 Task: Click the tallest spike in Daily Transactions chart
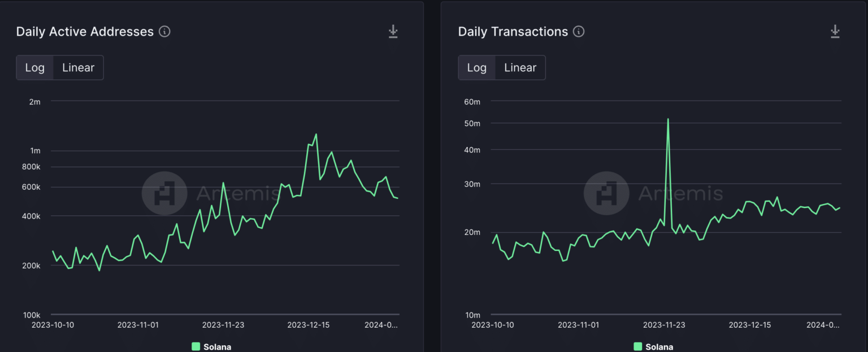668,120
